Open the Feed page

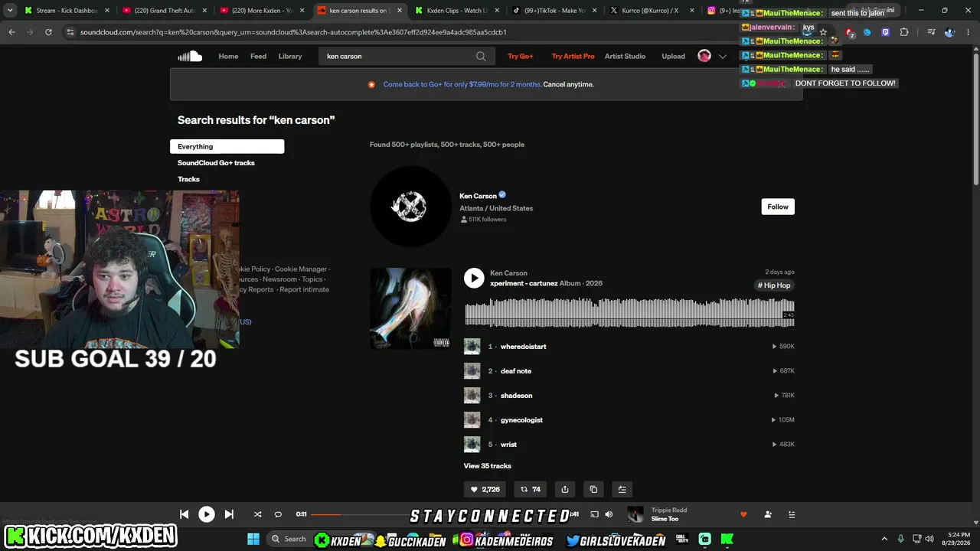point(259,56)
